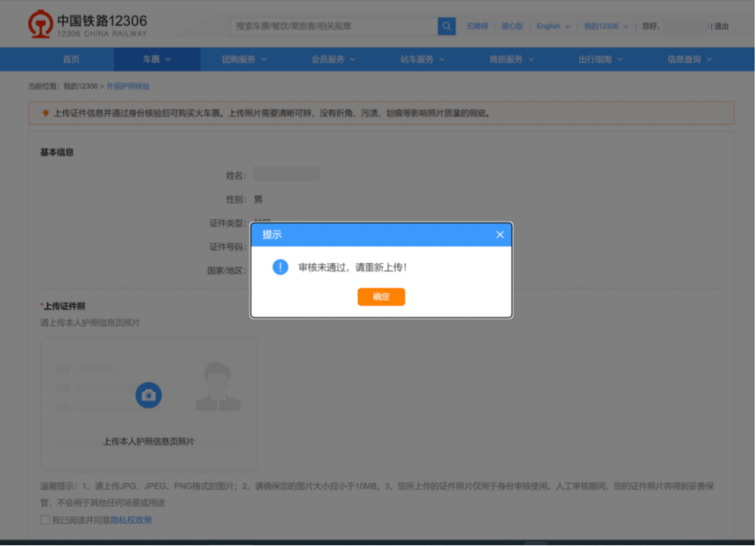Click the orange 确定 button
The width and height of the screenshot is (756, 546).
381,297
